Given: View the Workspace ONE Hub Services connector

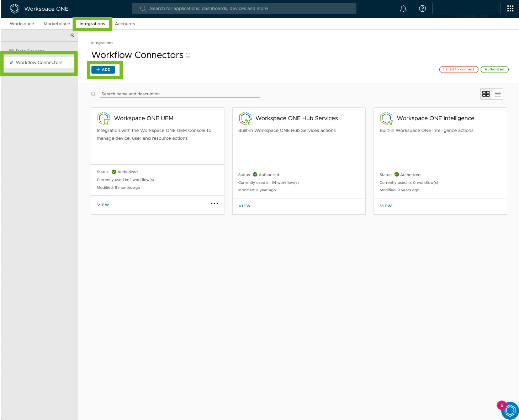Looking at the screenshot, I should pos(244,206).
